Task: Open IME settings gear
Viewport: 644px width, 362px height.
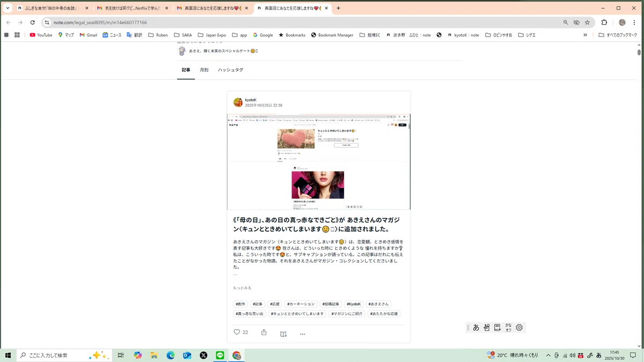Action: pos(519,327)
